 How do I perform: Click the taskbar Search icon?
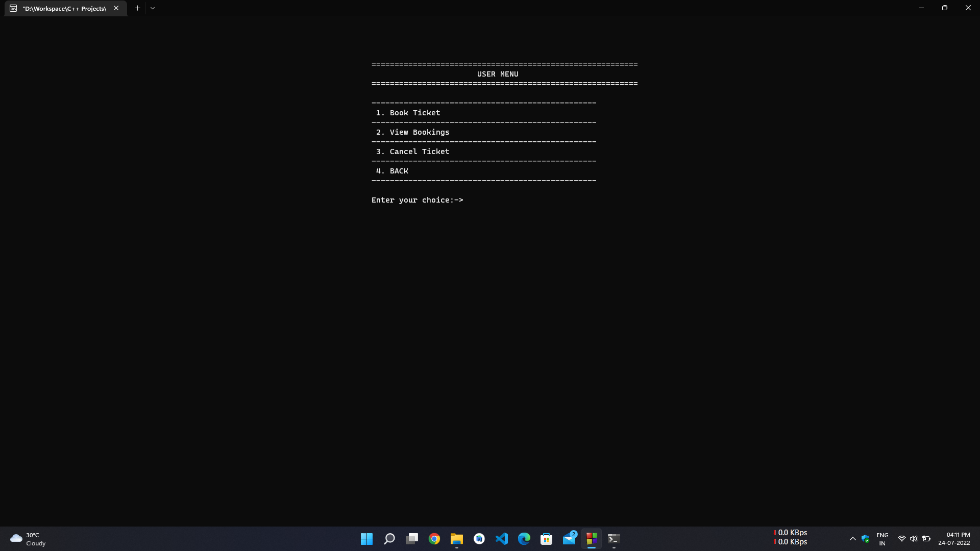pos(389,539)
